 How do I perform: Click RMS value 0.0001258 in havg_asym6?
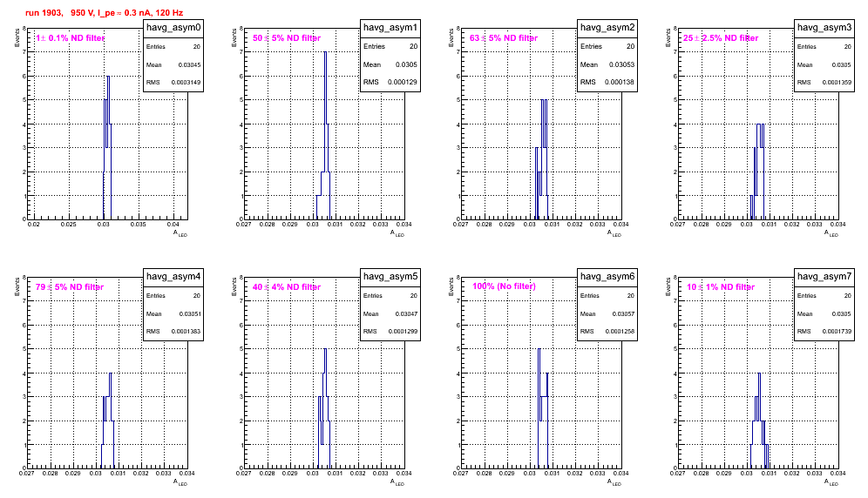(x=620, y=332)
